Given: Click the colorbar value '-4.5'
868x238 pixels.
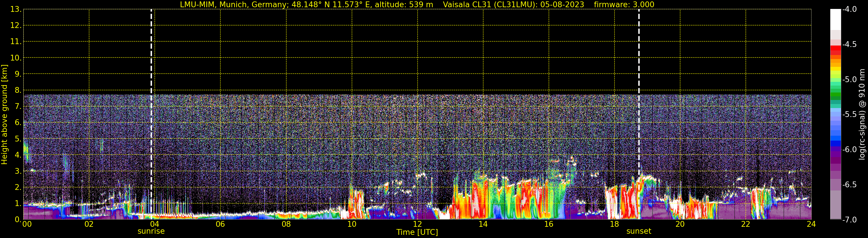Looking at the screenshot, I should point(849,44).
